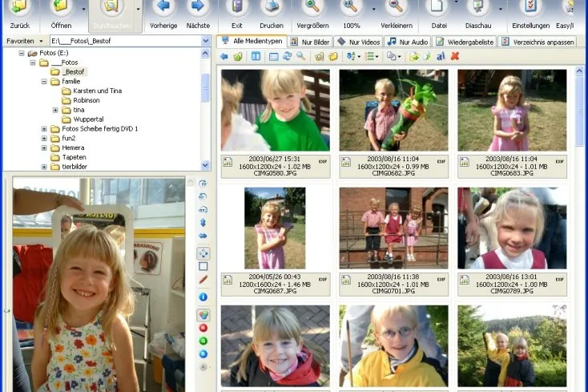The width and height of the screenshot is (588, 392).
Task: Click the vertical flip arrow icon
Action: 203,223
